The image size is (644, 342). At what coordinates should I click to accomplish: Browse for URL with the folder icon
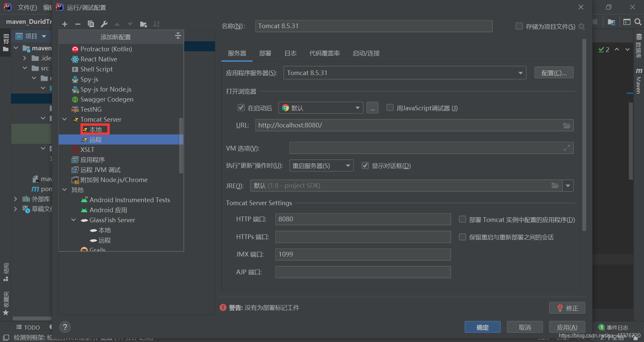click(x=567, y=125)
